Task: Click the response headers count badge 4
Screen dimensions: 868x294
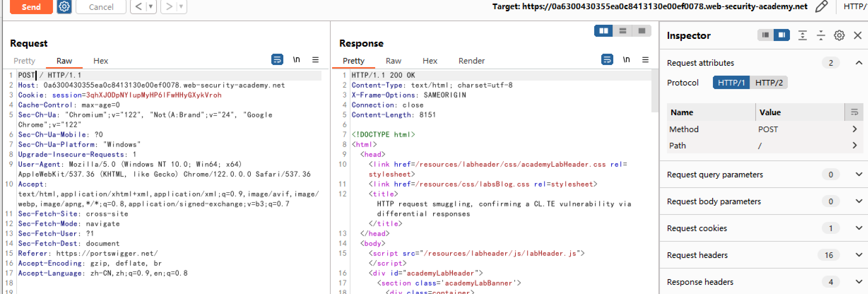Action: [x=831, y=282]
